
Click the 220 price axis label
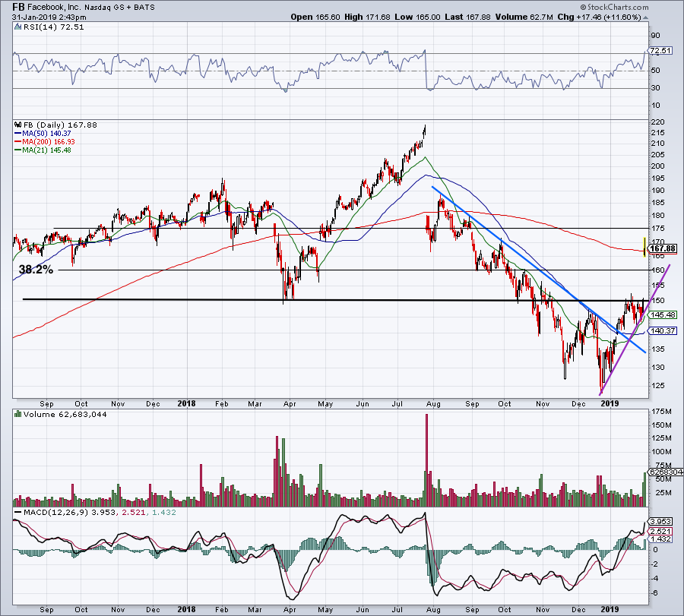pos(658,122)
